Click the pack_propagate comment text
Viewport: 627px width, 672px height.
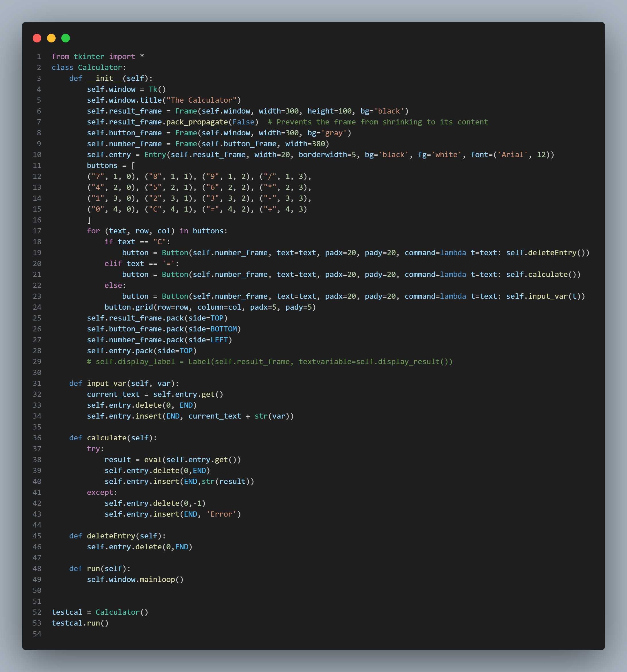[x=377, y=122]
